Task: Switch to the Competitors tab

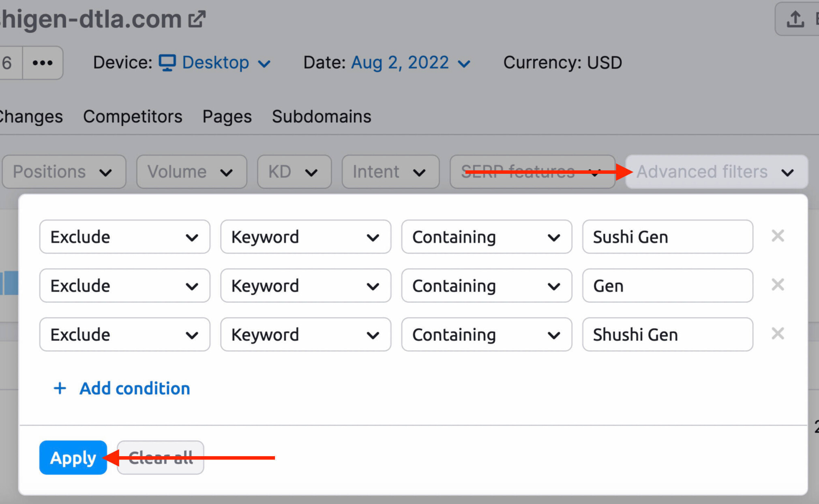Action: [x=133, y=117]
